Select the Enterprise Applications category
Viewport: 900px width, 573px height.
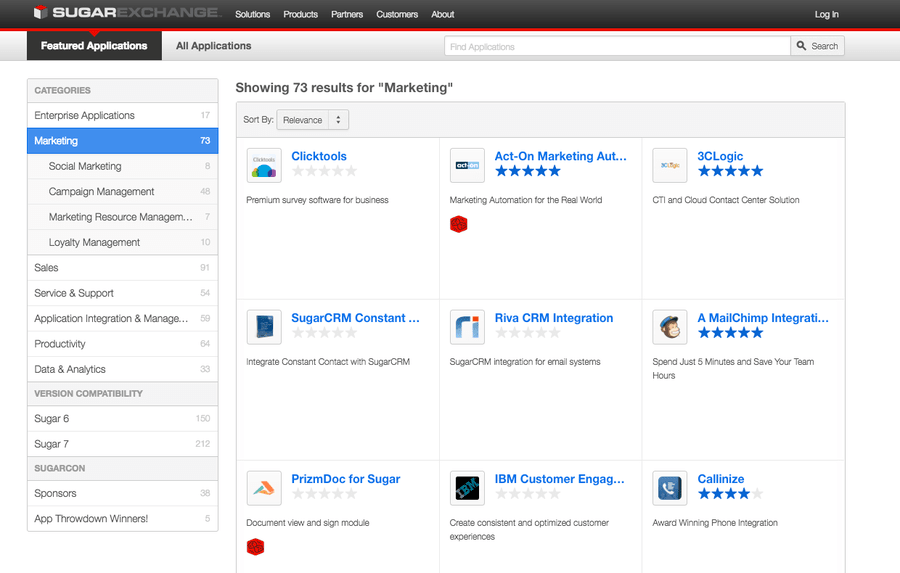coord(123,115)
